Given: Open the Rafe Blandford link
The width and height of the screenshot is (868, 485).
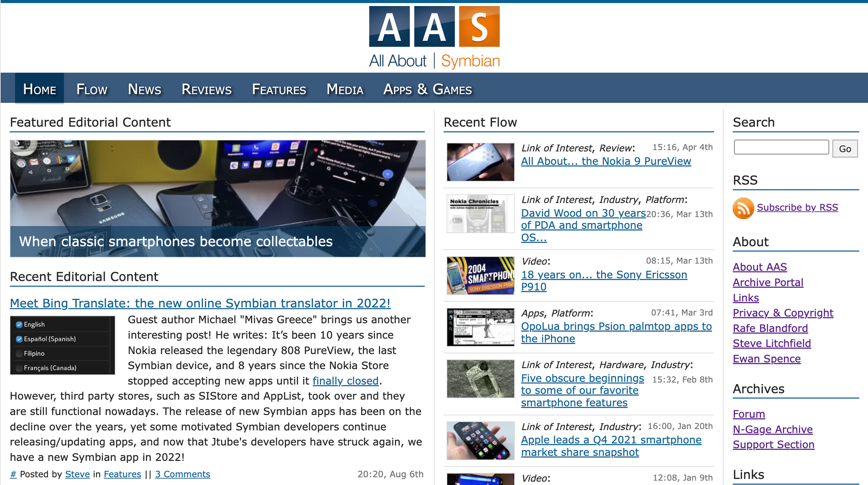Looking at the screenshot, I should (770, 328).
